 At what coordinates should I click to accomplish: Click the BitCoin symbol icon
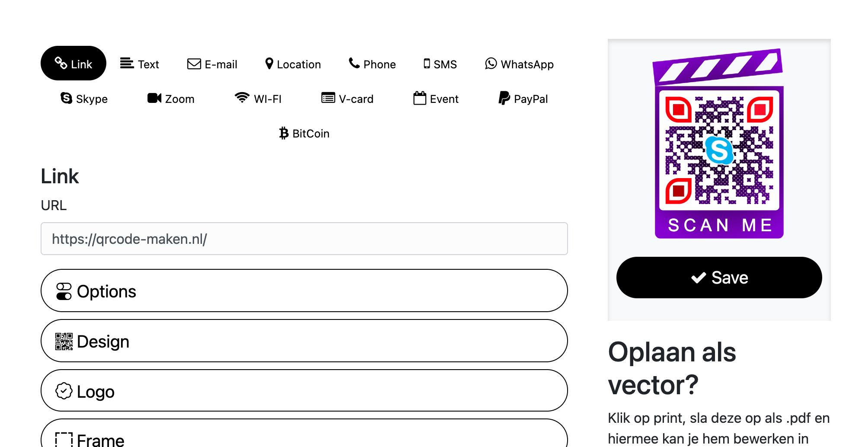pos(284,133)
